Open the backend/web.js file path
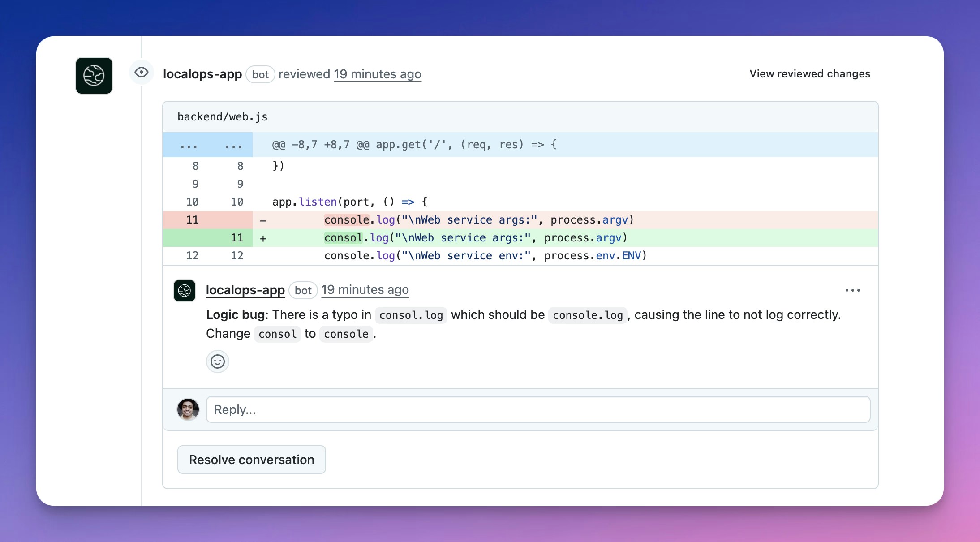The height and width of the screenshot is (542, 980). pyautogui.click(x=223, y=117)
